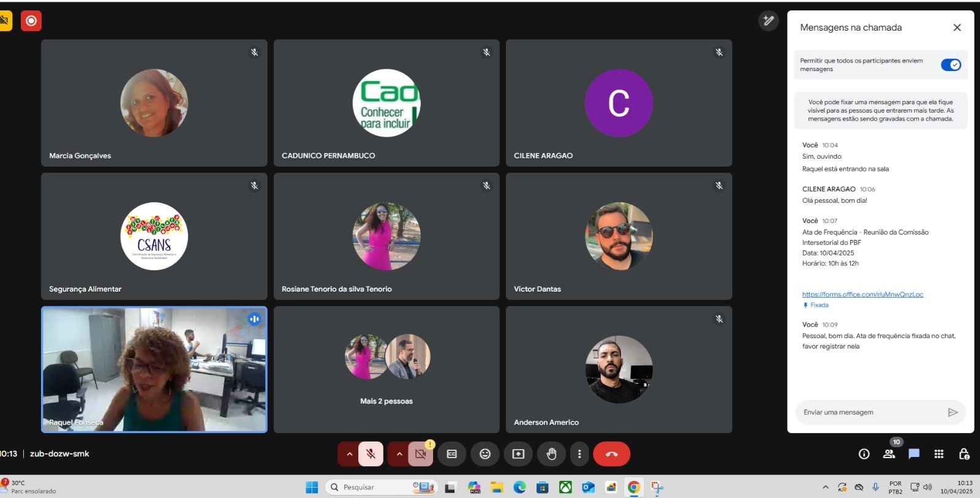Click the present screen icon

coord(518,454)
